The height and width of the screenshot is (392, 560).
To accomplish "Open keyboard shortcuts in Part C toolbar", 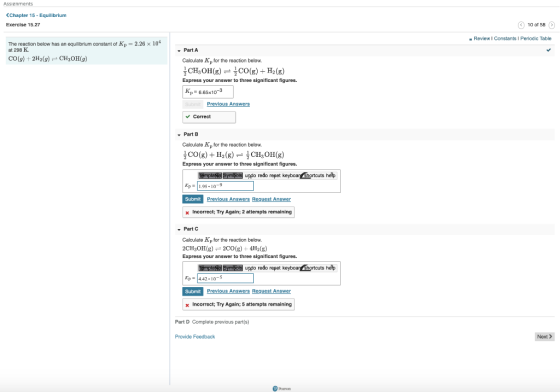I will (x=303, y=268).
